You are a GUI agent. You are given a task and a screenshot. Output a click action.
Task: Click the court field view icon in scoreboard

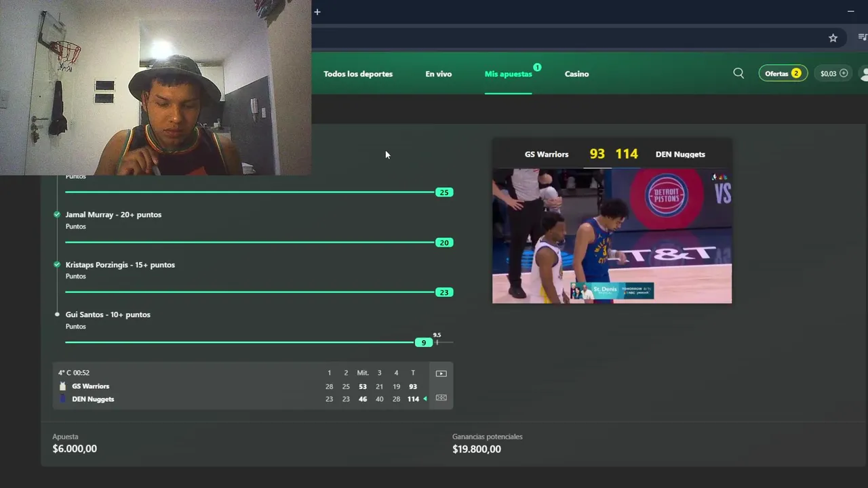[x=441, y=398]
